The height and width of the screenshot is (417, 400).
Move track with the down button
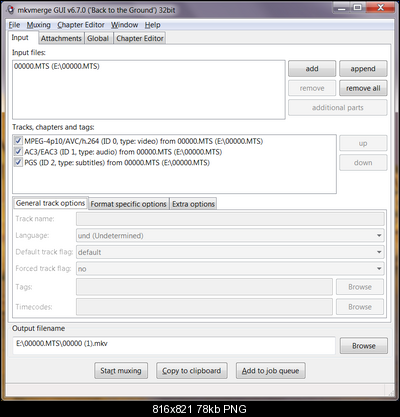363,163
